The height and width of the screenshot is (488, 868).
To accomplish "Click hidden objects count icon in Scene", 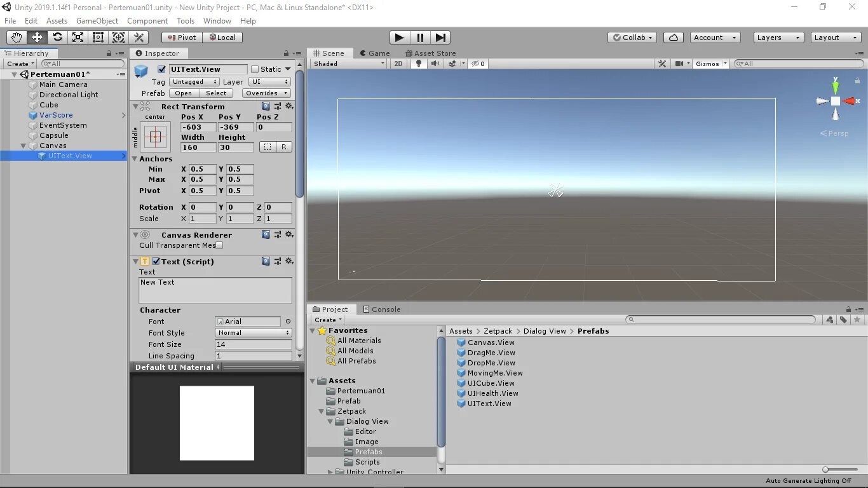I will [478, 64].
